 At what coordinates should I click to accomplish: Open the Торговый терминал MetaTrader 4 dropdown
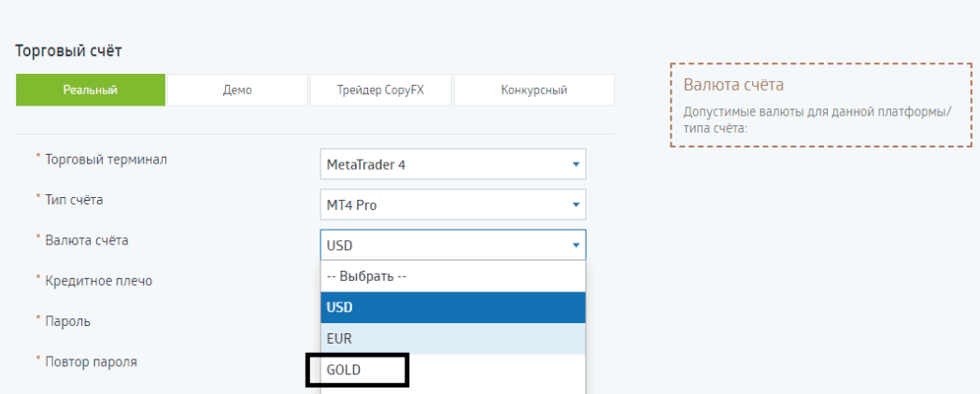click(453, 164)
